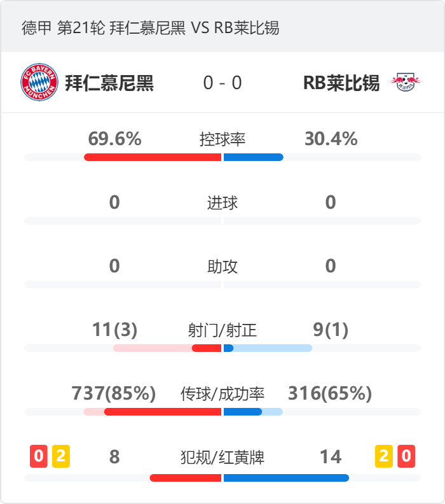Viewport: 445px width, 504px height.
Task: Select the 传球/成功率 stat label
Action: click(x=222, y=394)
